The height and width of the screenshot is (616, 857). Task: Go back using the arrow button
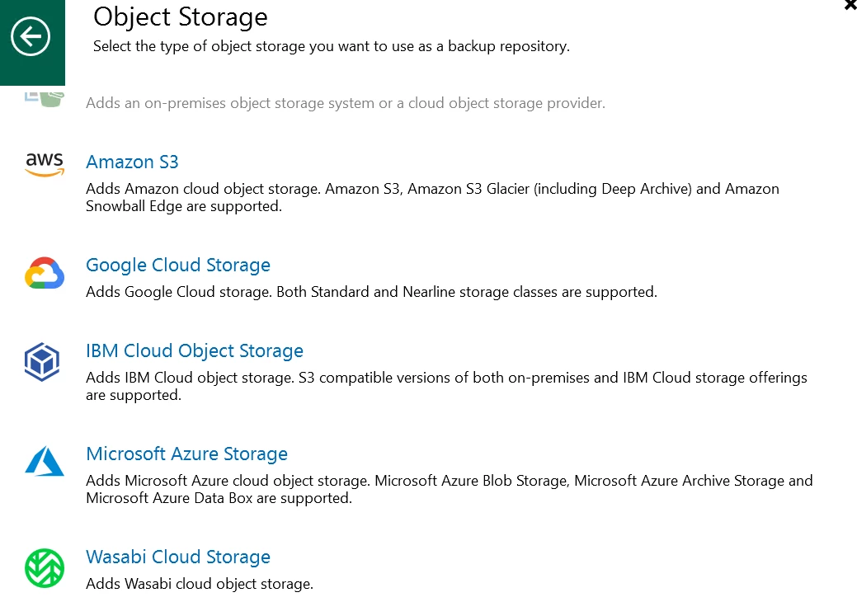31,37
